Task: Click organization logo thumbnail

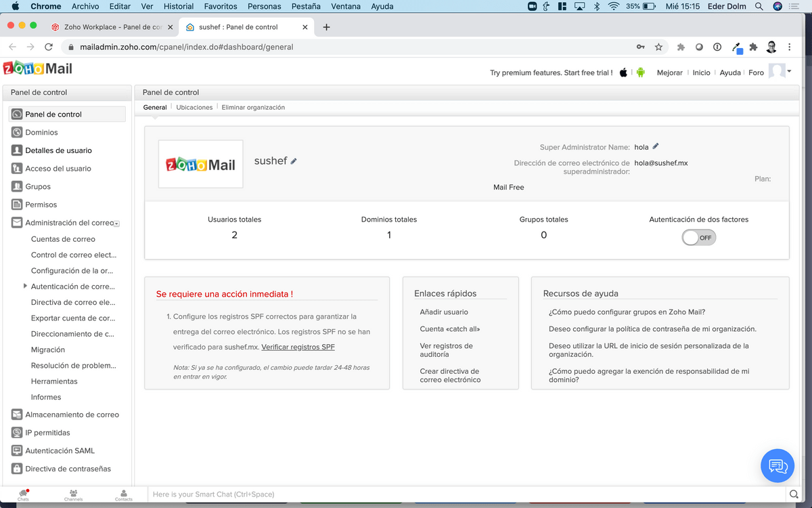Action: 201,164
